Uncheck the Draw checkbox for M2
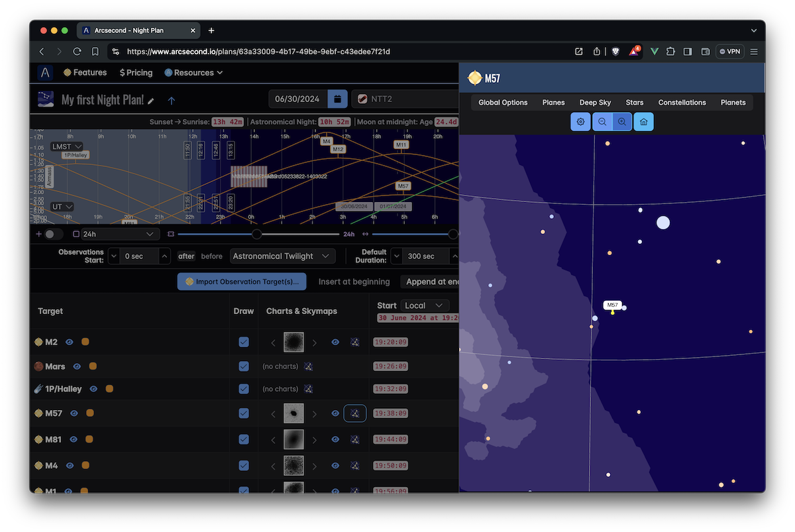The image size is (795, 532). point(244,342)
